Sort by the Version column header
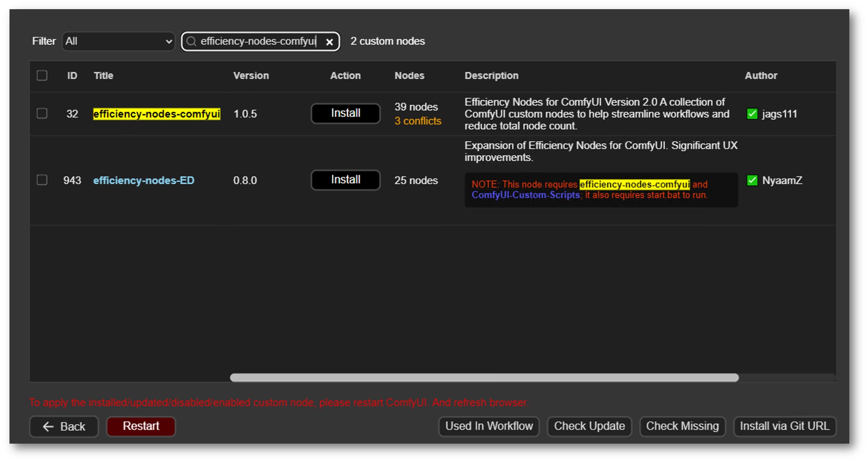 click(x=251, y=76)
